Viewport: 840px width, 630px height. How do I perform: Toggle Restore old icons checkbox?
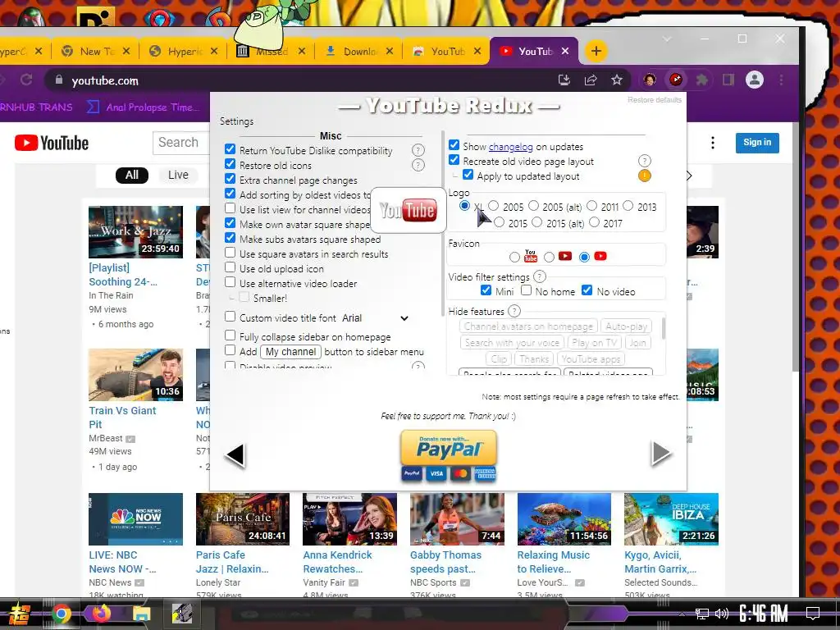(230, 163)
